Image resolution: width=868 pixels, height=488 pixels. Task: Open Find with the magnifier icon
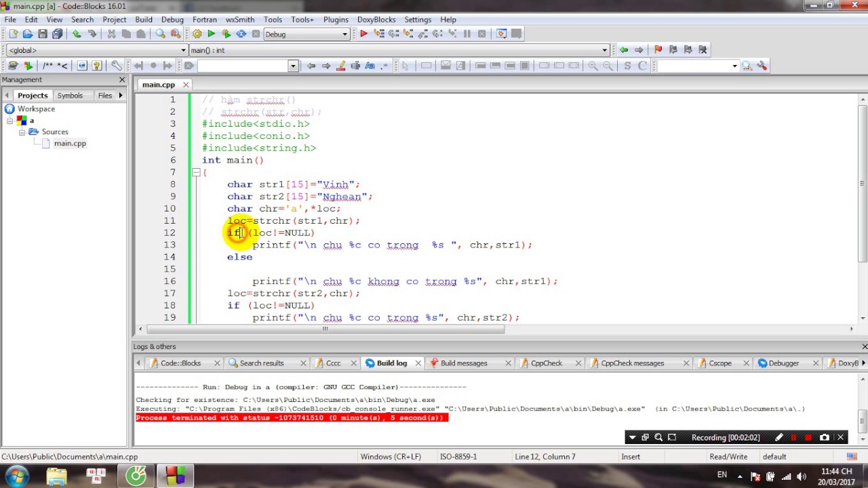(x=161, y=34)
